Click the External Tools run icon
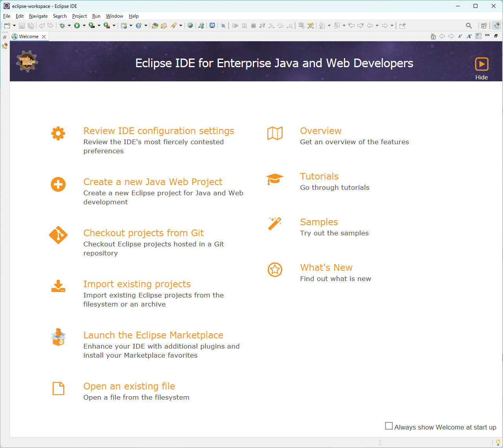The width and height of the screenshot is (503, 448). (106, 26)
